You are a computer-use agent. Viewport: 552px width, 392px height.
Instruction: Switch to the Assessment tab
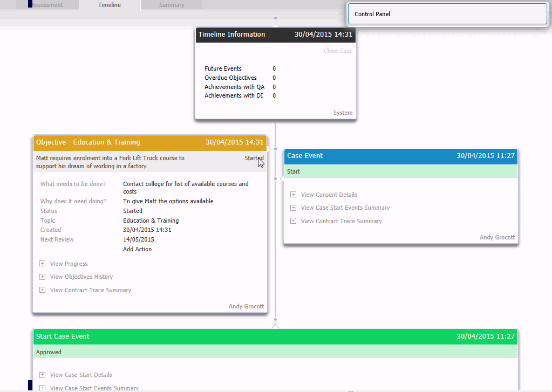[x=47, y=5]
